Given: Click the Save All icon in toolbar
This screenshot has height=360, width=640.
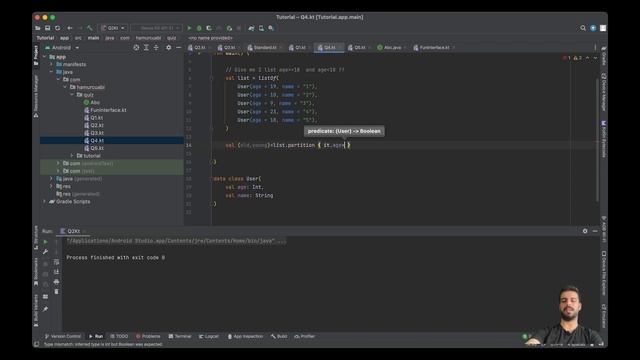Looking at the screenshot, I should (x=48, y=28).
